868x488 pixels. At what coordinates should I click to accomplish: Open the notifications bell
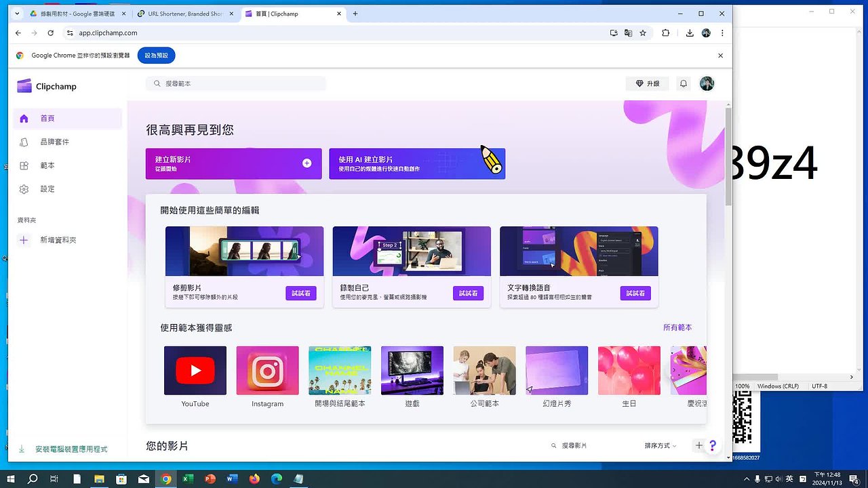click(x=684, y=83)
